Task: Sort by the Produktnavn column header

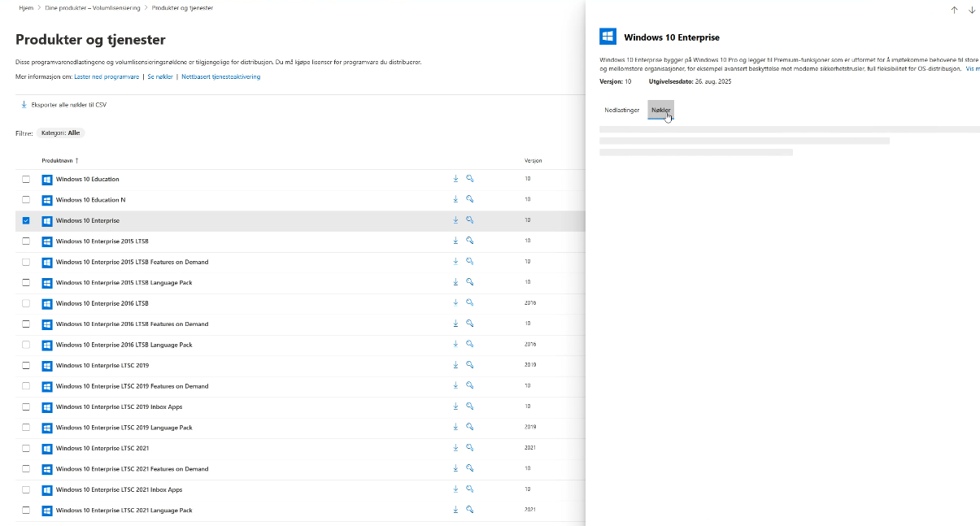Action: 59,161
